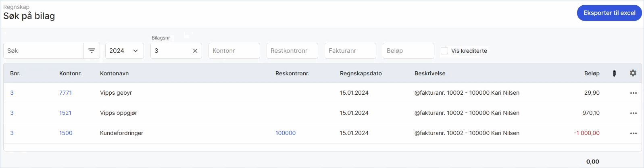Click the Søk på bilag page title
Image resolution: width=644 pixels, height=168 pixels.
tap(29, 16)
